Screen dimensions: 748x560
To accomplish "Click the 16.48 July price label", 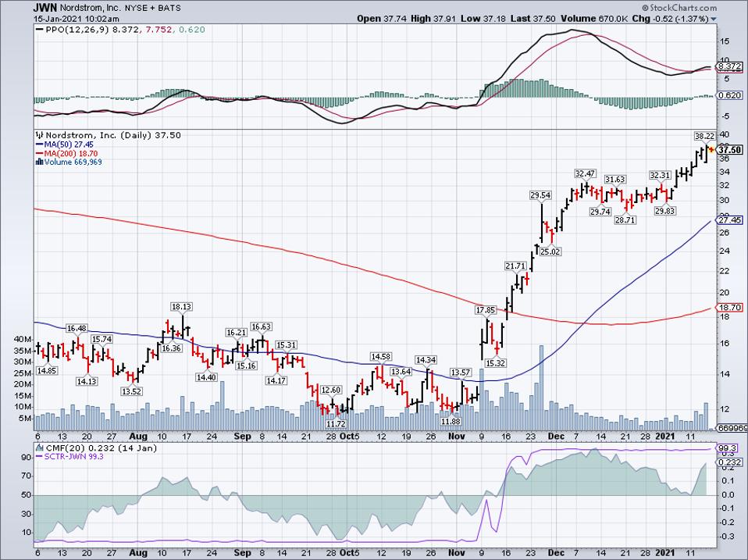I will pos(77,328).
